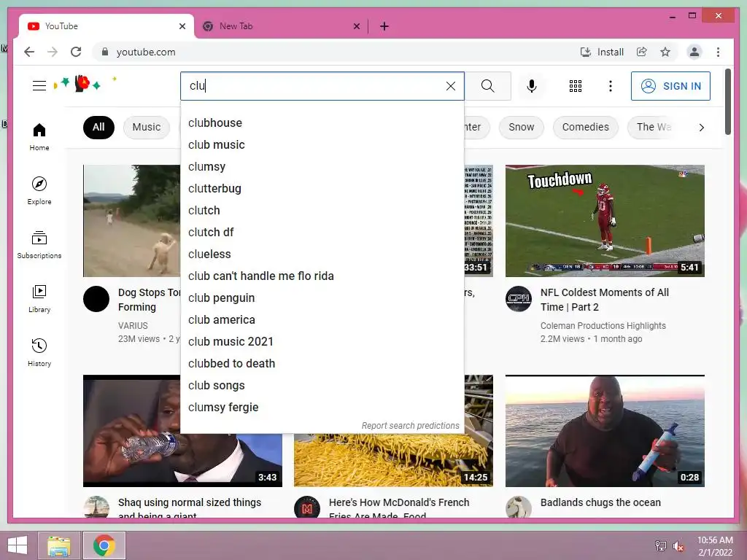The image size is (747, 560).
Task: Close the YouTube tab
Action: (x=182, y=26)
